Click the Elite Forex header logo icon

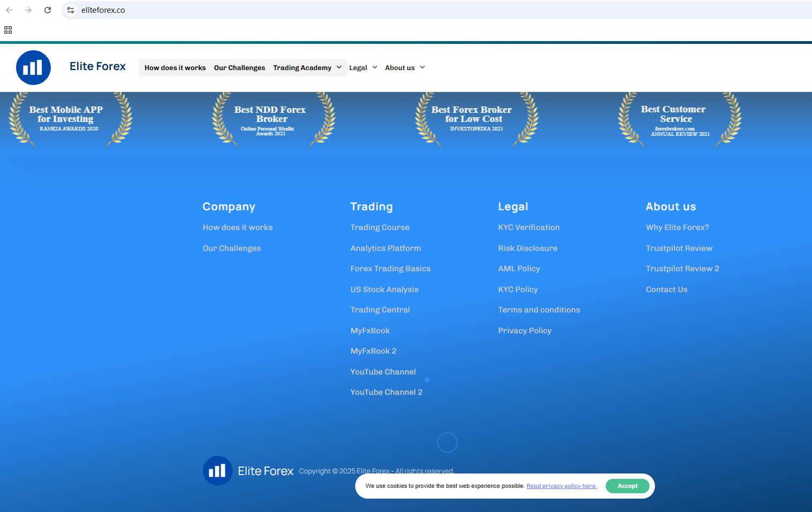(33, 68)
